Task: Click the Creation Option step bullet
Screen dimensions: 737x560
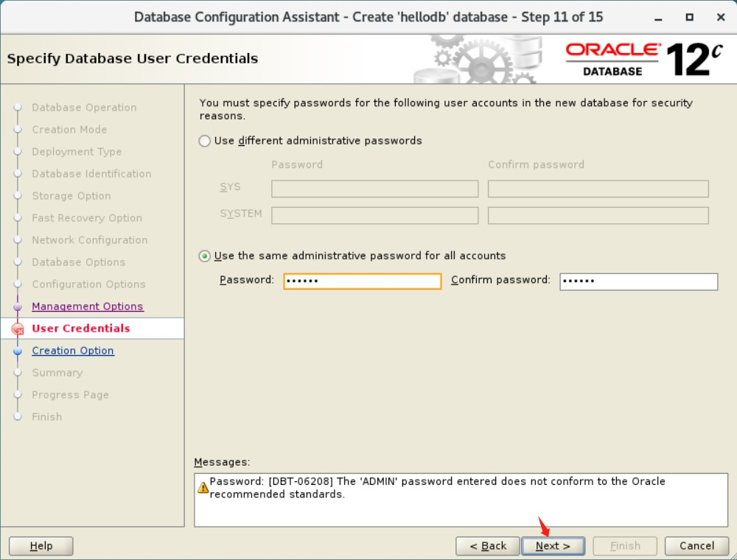Action: coord(18,351)
